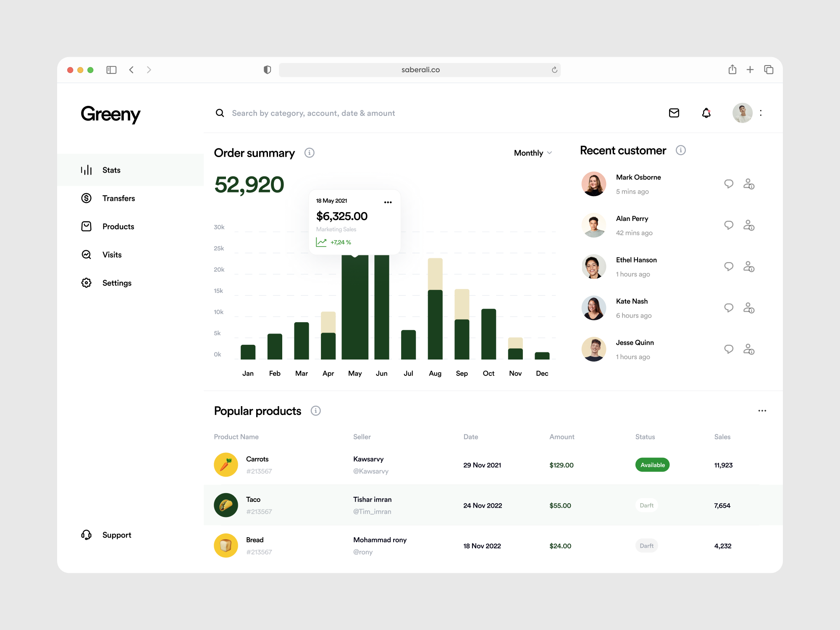This screenshot has height=630, width=840.
Task: Open Popular products three-dot options
Action: [x=762, y=411]
